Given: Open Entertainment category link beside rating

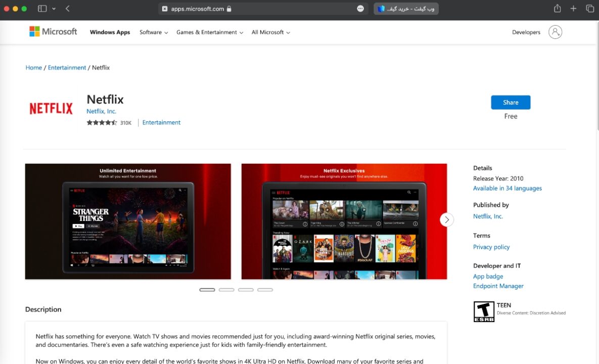Looking at the screenshot, I should [x=161, y=123].
